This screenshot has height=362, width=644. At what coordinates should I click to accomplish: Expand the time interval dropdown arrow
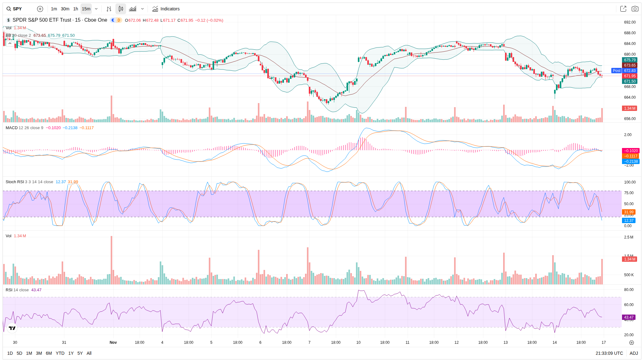coord(96,9)
